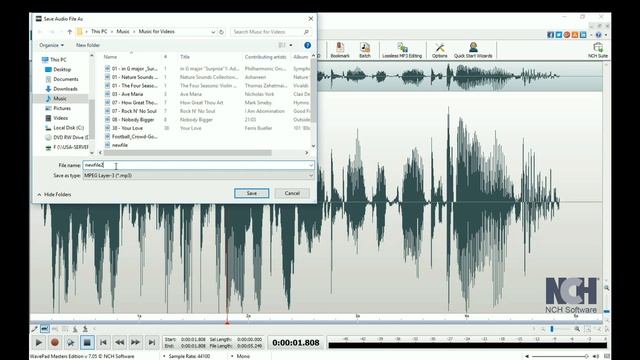Viewport: 640px width, 360px height.
Task: Select Desktop in the navigation pane
Action: (x=58, y=69)
